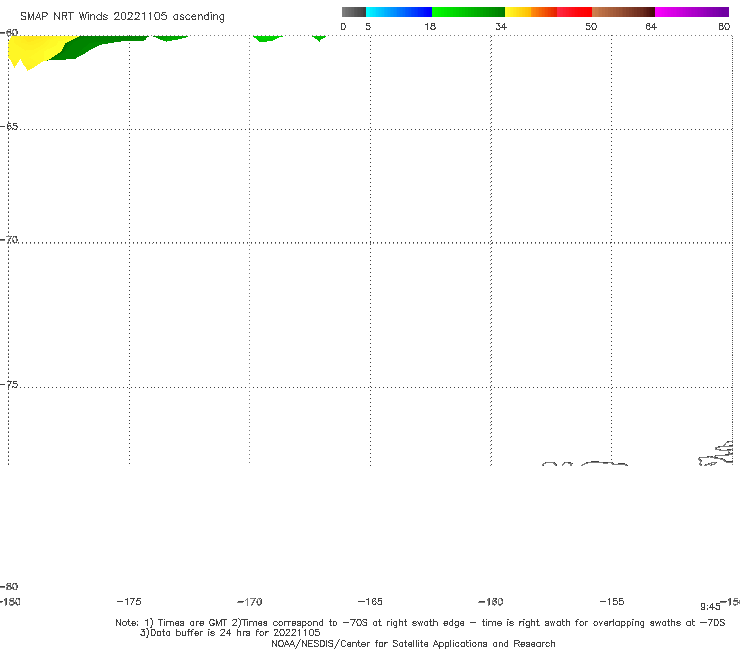Click the color bar label '18'
740x650 pixels.
[x=430, y=26]
